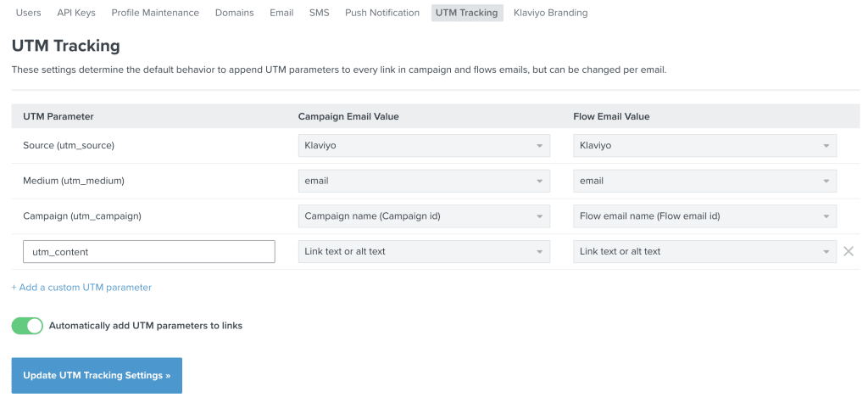Open campaign Link text or alt text dropdown
The height and width of the screenshot is (403, 868).
coord(424,252)
